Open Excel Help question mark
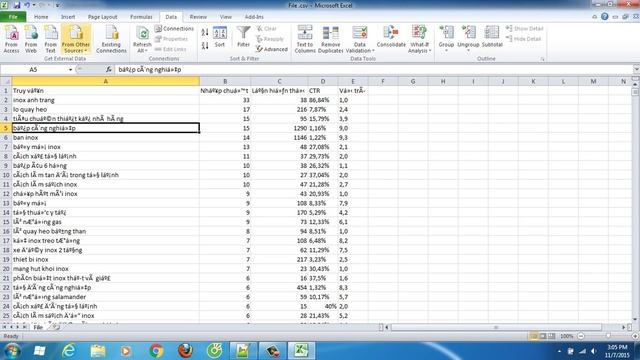The width and height of the screenshot is (640, 360). click(x=604, y=17)
